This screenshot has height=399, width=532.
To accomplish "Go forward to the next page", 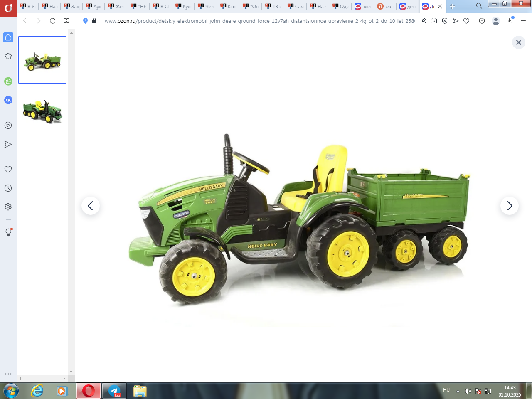I will (39, 21).
